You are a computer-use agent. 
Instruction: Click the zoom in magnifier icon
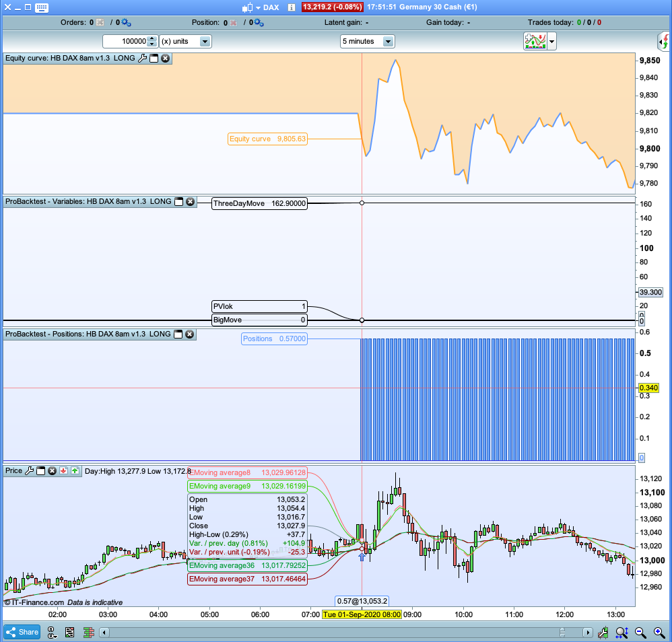[659, 632]
